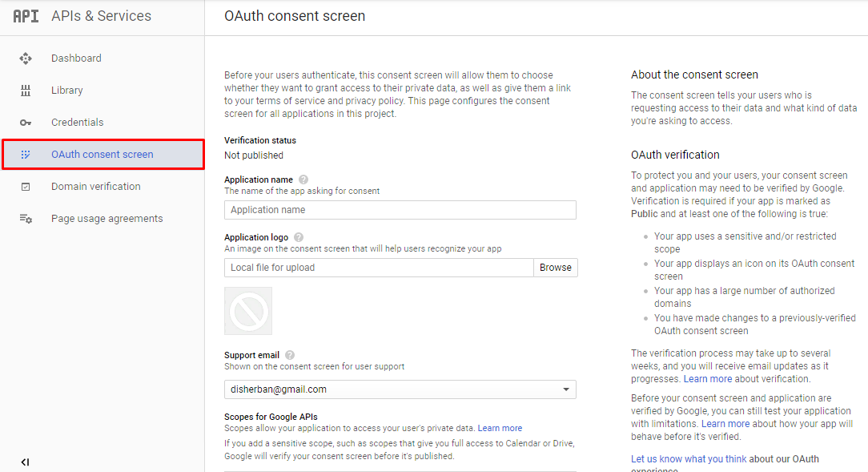Viewport: 868px width, 472px height.
Task: Click the Browse button
Action: pos(555,268)
